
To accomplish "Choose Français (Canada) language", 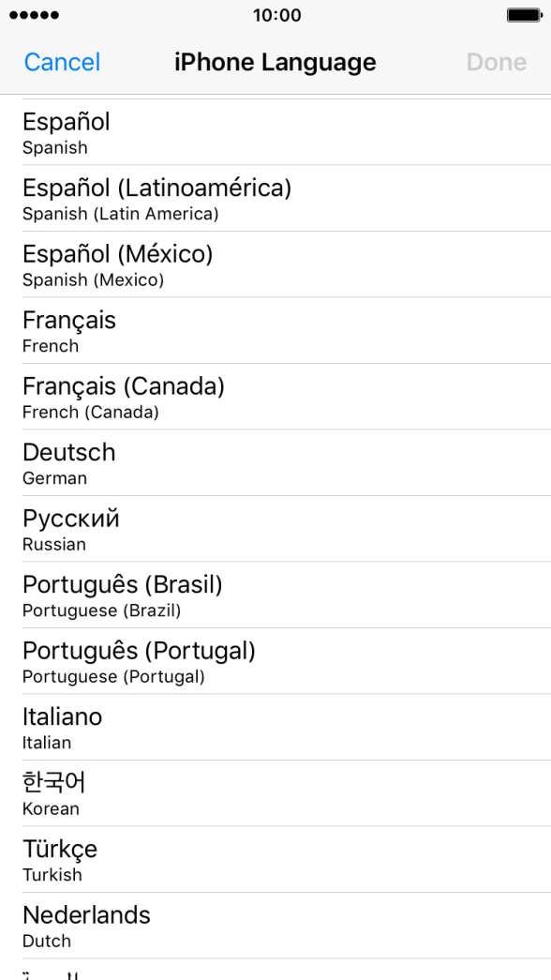I will coord(275,397).
